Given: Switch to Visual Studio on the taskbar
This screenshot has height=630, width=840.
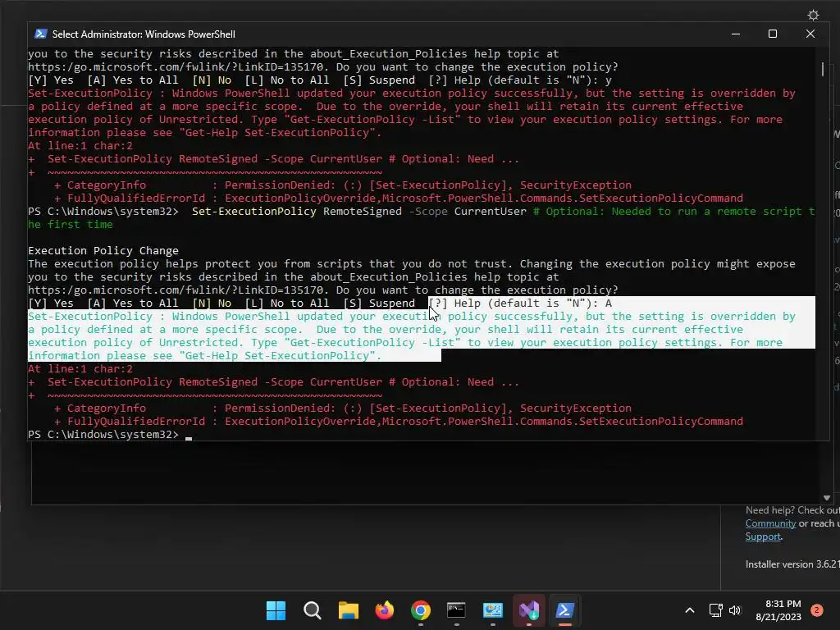Looking at the screenshot, I should [529, 610].
